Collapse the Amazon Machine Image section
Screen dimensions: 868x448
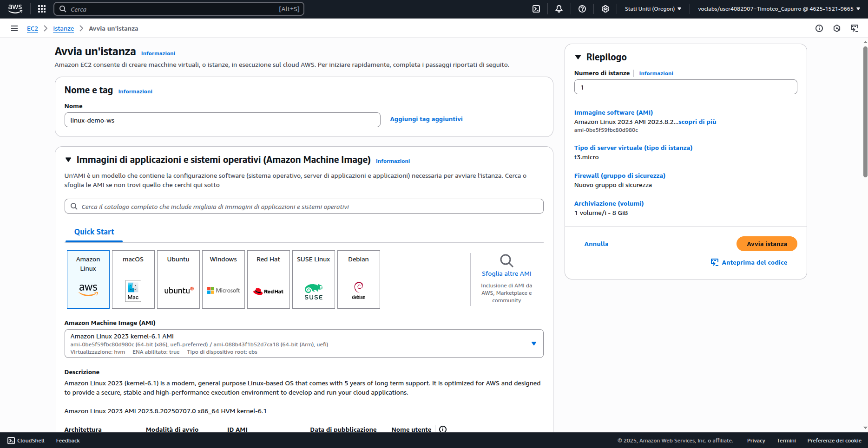[x=68, y=160]
